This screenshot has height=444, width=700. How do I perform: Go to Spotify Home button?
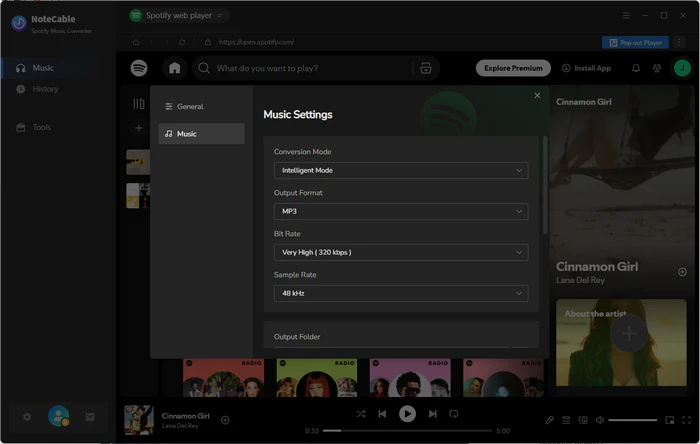(x=175, y=68)
